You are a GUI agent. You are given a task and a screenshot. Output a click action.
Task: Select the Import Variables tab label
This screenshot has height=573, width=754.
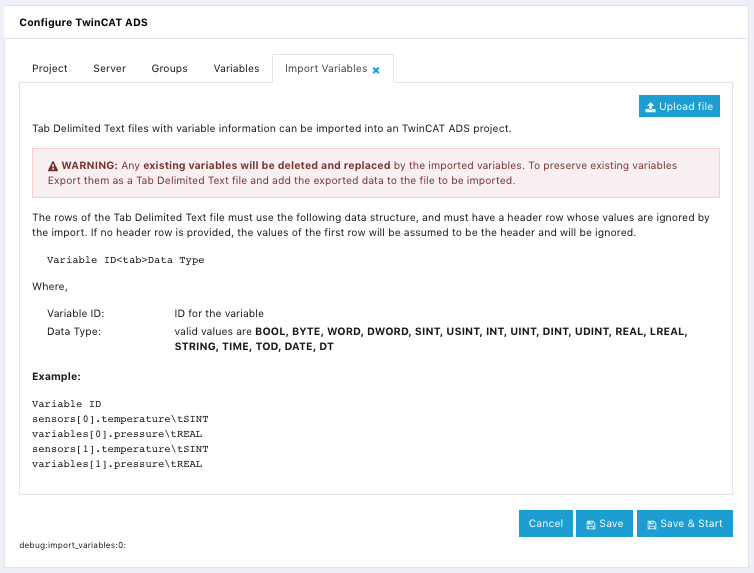pos(326,68)
